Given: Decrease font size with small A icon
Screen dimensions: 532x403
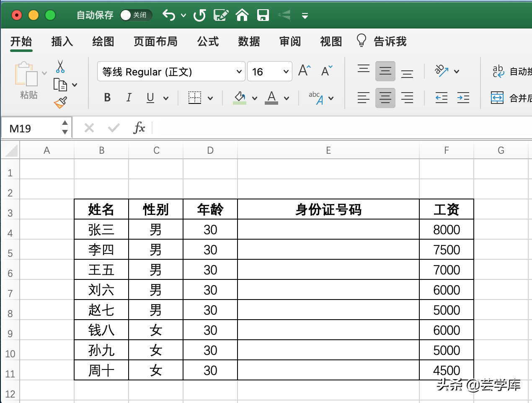Looking at the screenshot, I should pos(327,71).
